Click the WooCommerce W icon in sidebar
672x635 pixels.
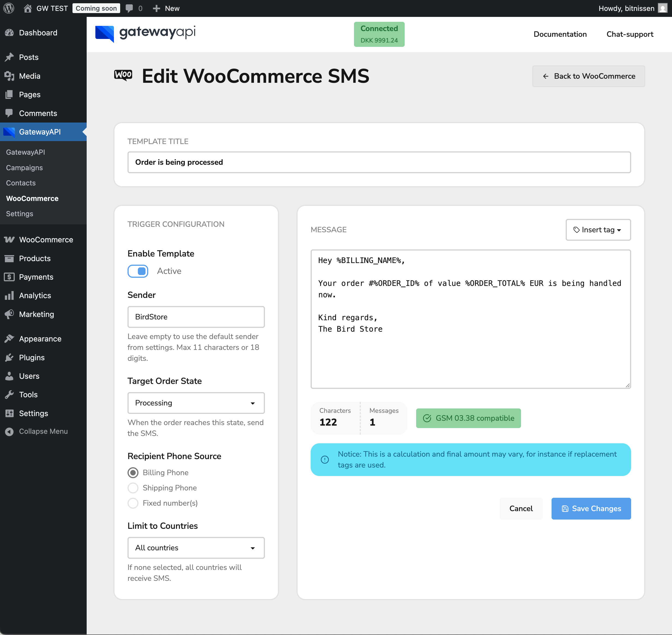coord(10,240)
